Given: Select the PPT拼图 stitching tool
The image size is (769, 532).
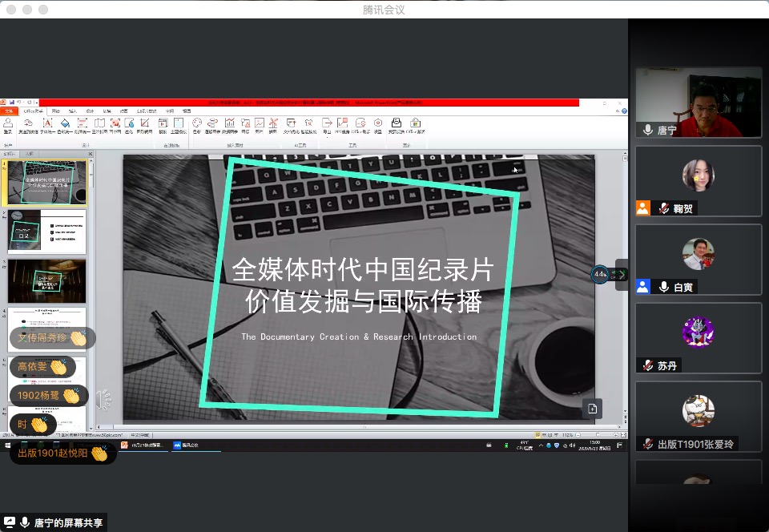Looking at the screenshot, I should [342, 124].
